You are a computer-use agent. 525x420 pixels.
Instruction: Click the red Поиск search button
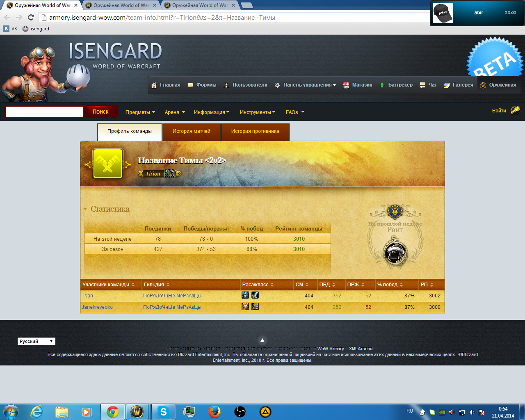pyautogui.click(x=100, y=112)
